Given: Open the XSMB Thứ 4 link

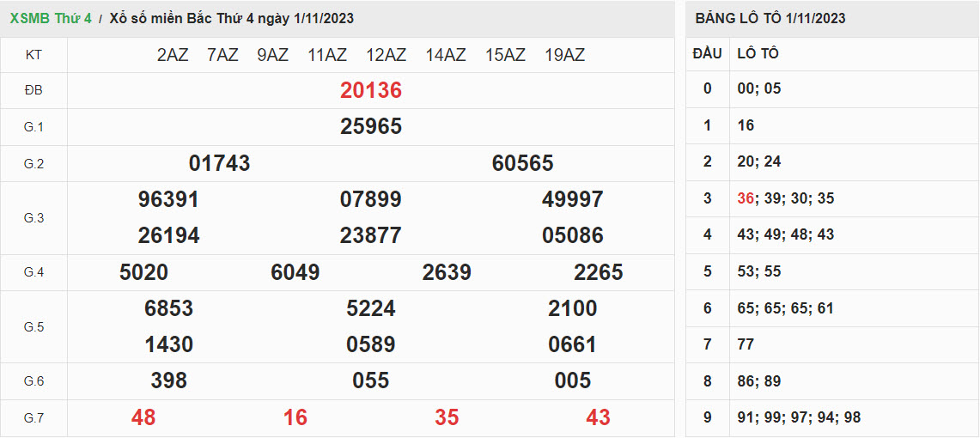Looking at the screenshot, I should 51,18.
